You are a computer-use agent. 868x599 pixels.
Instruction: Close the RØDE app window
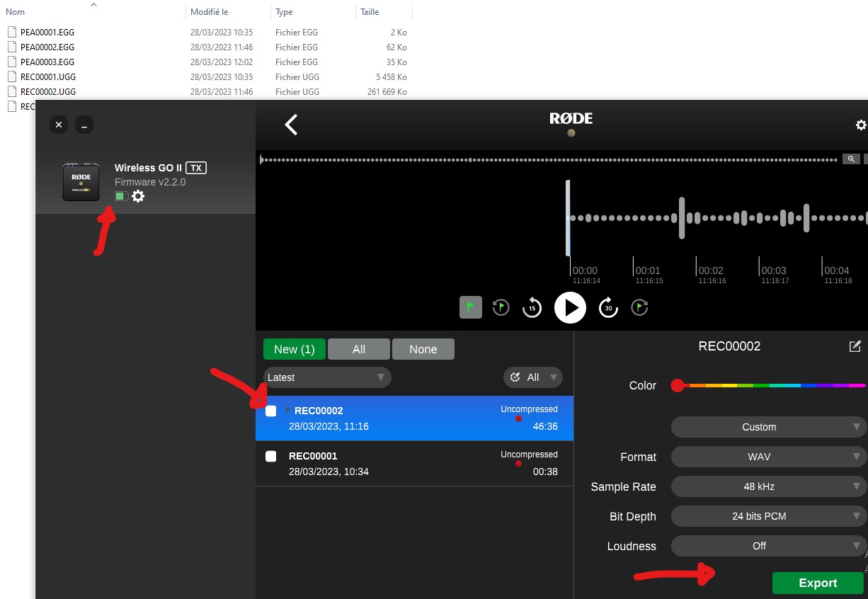coord(59,125)
